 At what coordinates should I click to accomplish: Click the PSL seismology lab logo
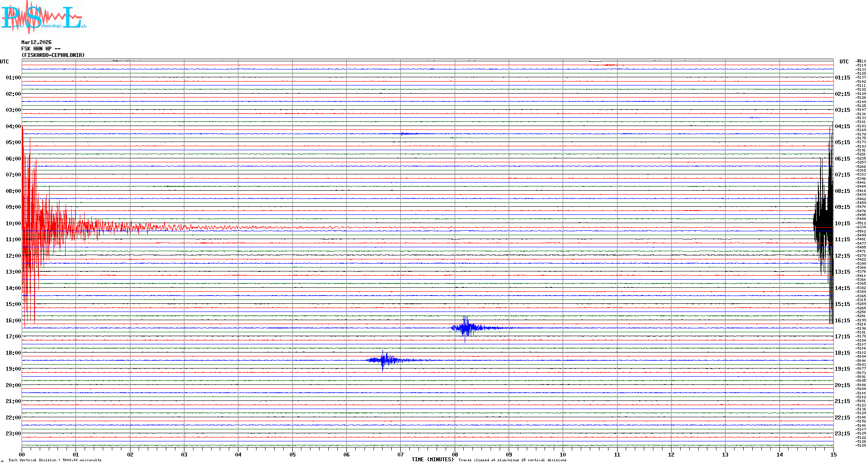point(43,16)
